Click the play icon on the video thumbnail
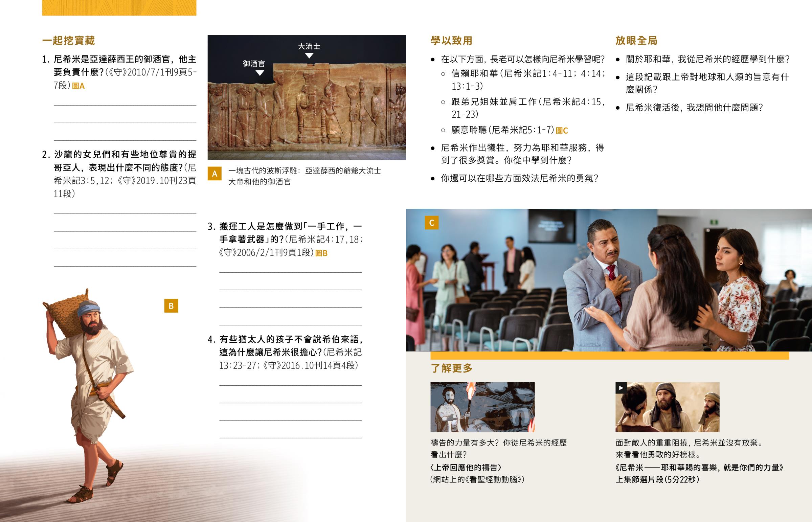 point(621,388)
